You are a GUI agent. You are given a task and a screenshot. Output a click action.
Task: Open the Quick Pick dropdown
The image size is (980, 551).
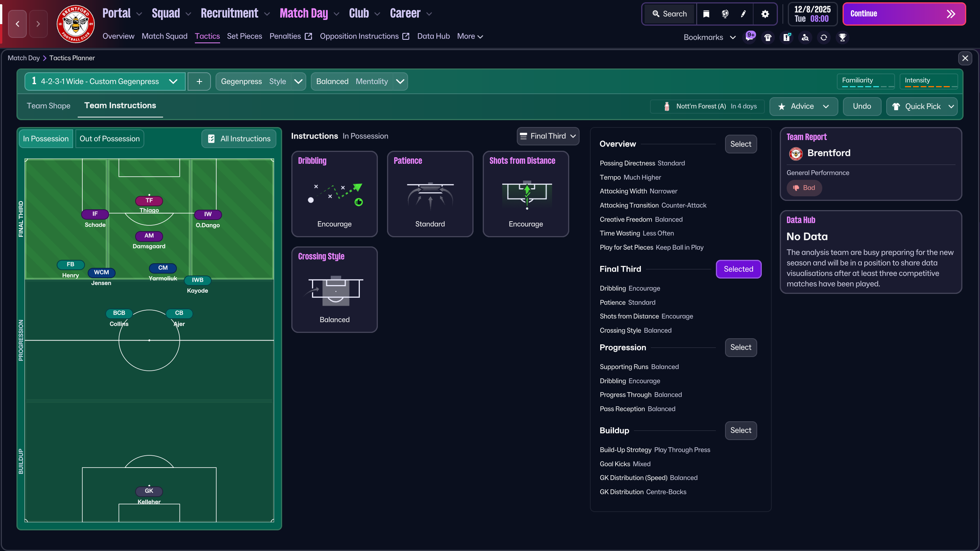pos(922,106)
